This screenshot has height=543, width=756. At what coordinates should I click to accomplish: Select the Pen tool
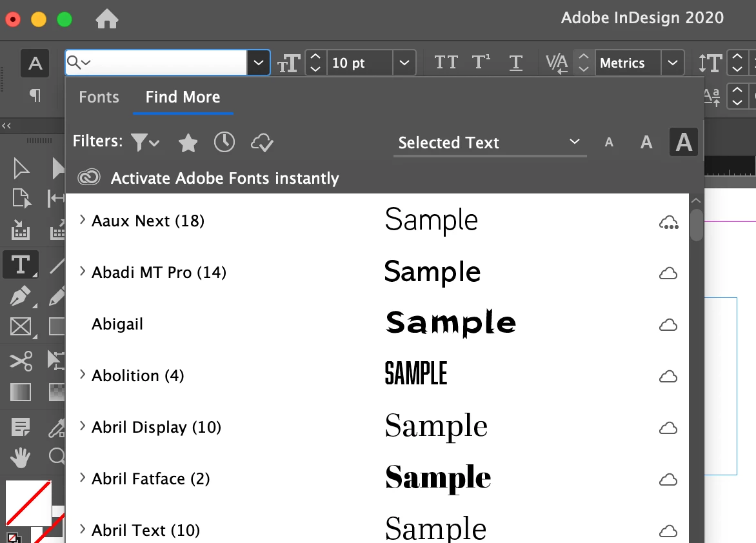tap(20, 296)
